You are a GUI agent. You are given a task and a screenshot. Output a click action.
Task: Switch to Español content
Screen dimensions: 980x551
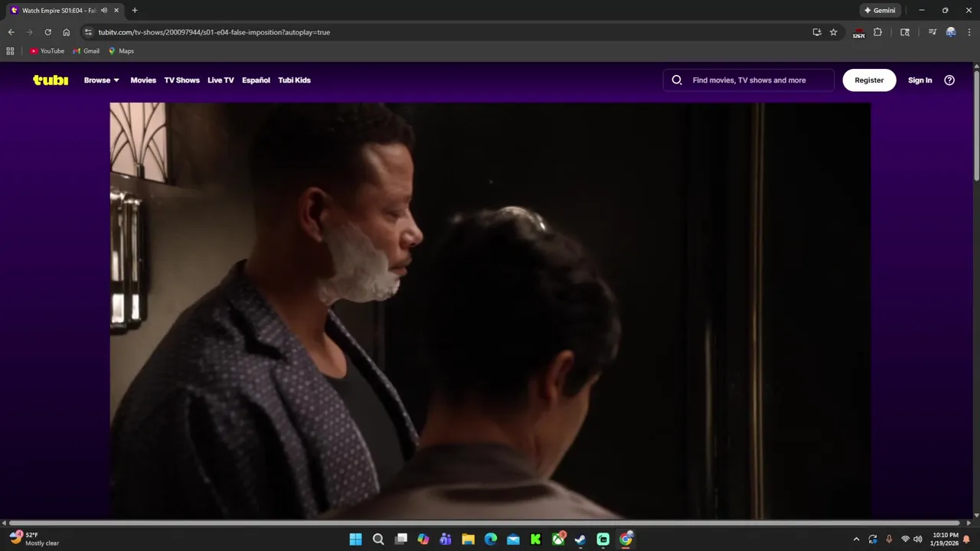256,80
